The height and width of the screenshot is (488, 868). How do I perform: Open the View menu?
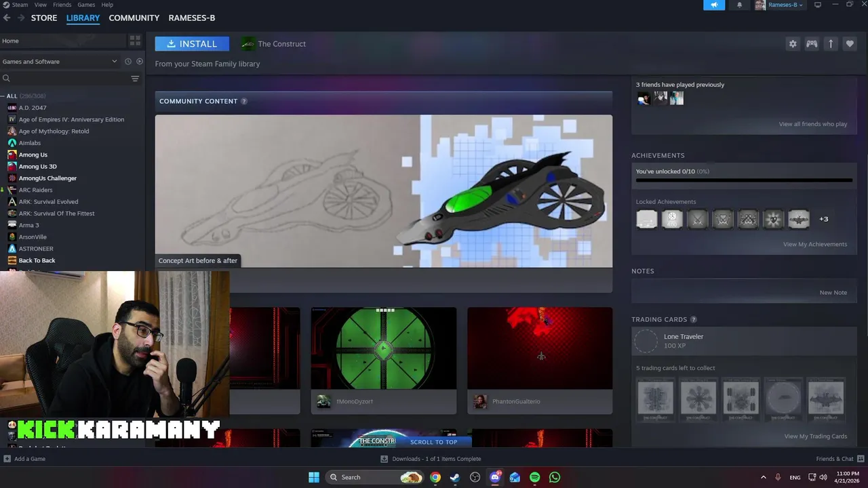click(41, 5)
